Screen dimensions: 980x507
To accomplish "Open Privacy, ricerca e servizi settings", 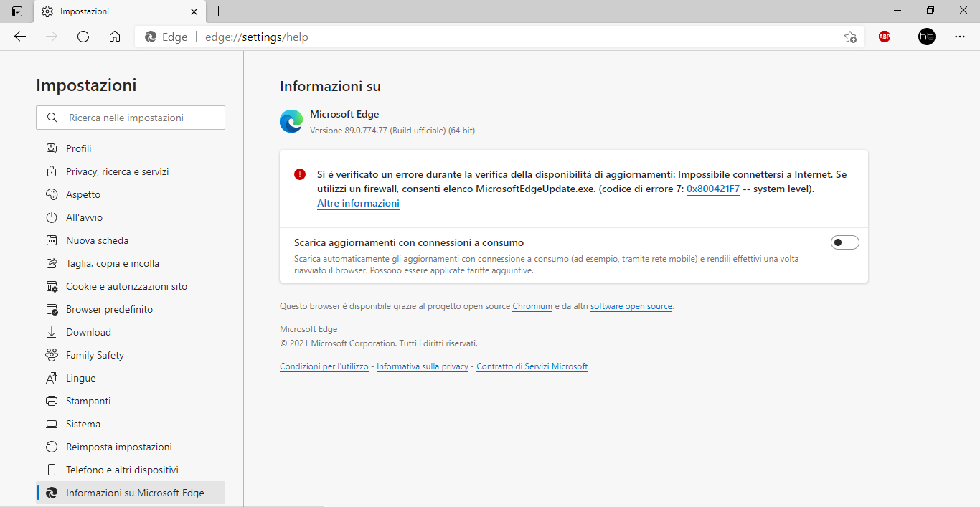I will click(131, 171).
